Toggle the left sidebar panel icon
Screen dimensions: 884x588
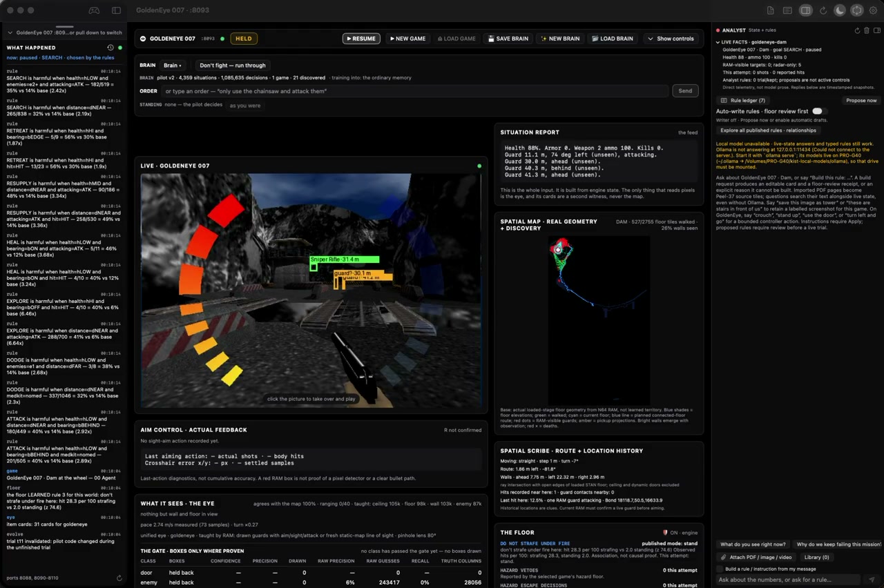click(116, 10)
